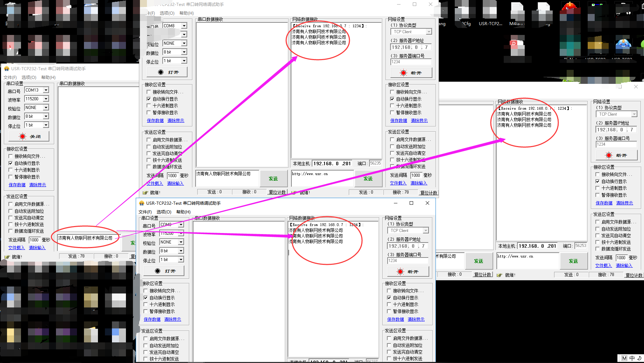Open the M4lan desktop file icon

[x=517, y=10]
